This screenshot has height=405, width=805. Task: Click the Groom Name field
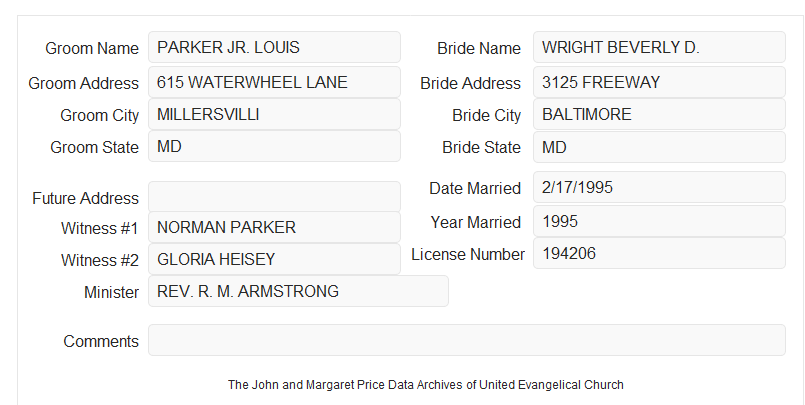tap(274, 47)
